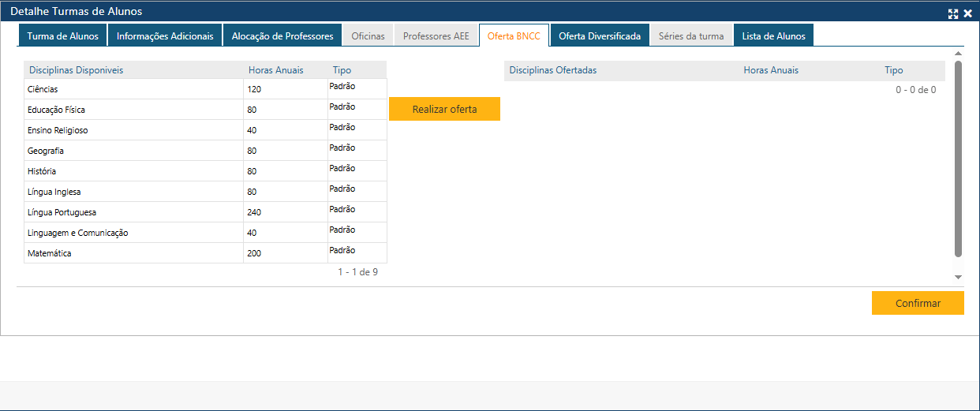Switch to Oferta Diversificada tab
The height and width of the screenshot is (411, 980).
tap(600, 36)
